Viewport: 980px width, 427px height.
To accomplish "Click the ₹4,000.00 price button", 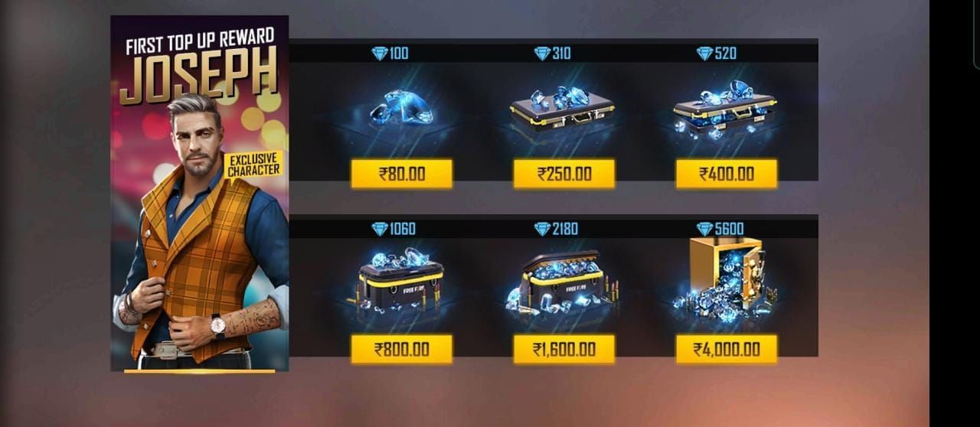I will click(726, 350).
